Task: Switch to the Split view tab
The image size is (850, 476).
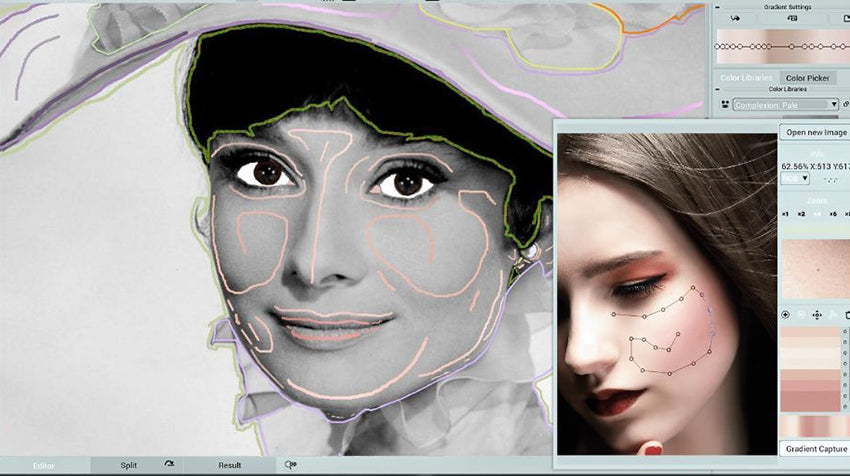Action: point(129,465)
